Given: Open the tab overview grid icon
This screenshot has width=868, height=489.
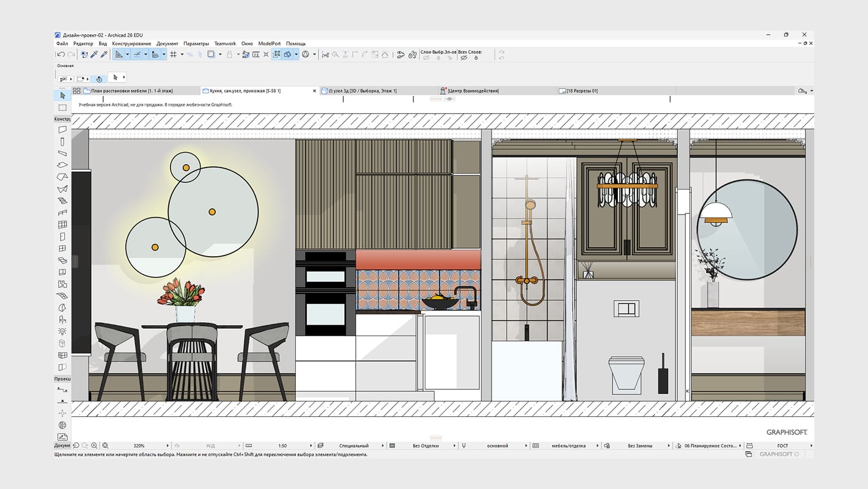Looking at the screenshot, I should point(76,90).
